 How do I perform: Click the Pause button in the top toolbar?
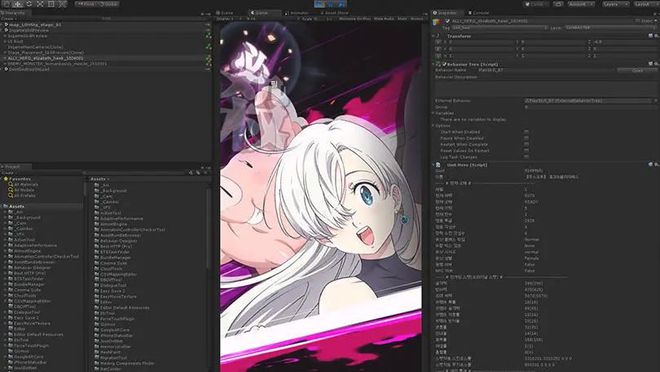point(331,4)
